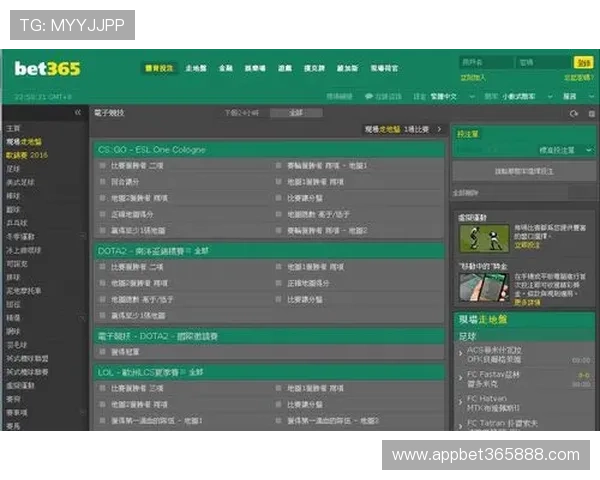Open the mobile phone promo thumbnail

(x=484, y=287)
